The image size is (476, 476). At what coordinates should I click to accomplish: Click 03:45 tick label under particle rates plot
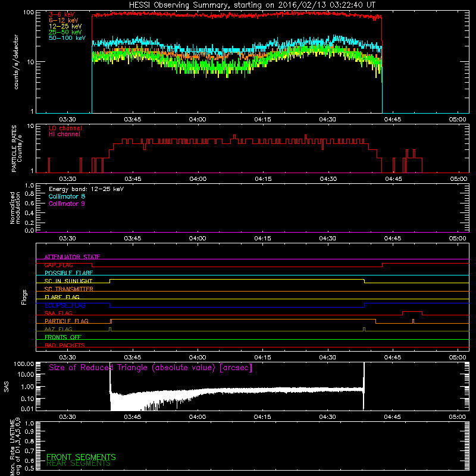tap(133, 179)
